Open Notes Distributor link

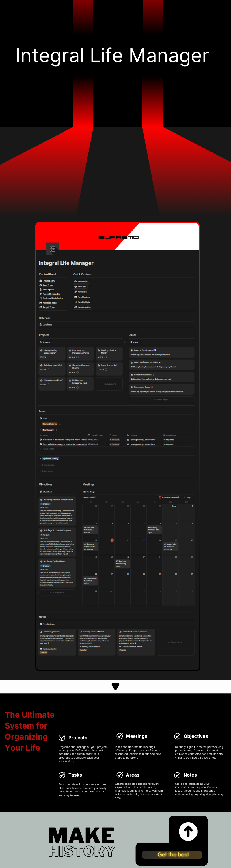pyautogui.click(x=49, y=294)
